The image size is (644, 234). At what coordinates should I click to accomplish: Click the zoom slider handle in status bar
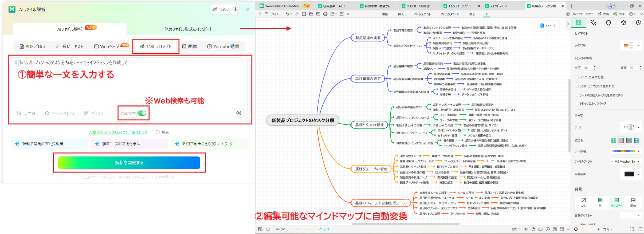click(576, 229)
